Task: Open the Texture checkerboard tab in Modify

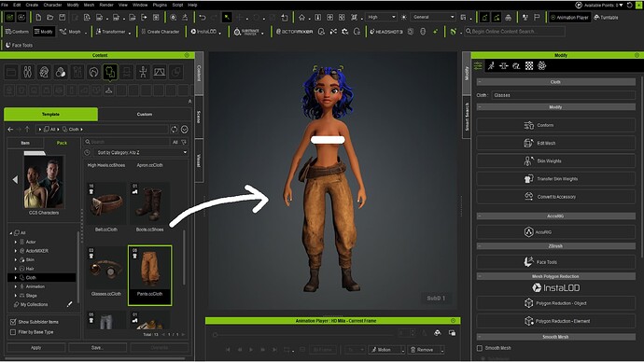Action: (x=529, y=65)
